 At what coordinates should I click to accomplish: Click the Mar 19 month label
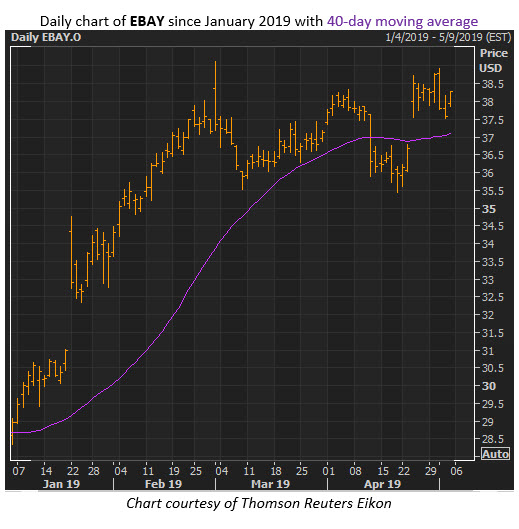click(271, 484)
